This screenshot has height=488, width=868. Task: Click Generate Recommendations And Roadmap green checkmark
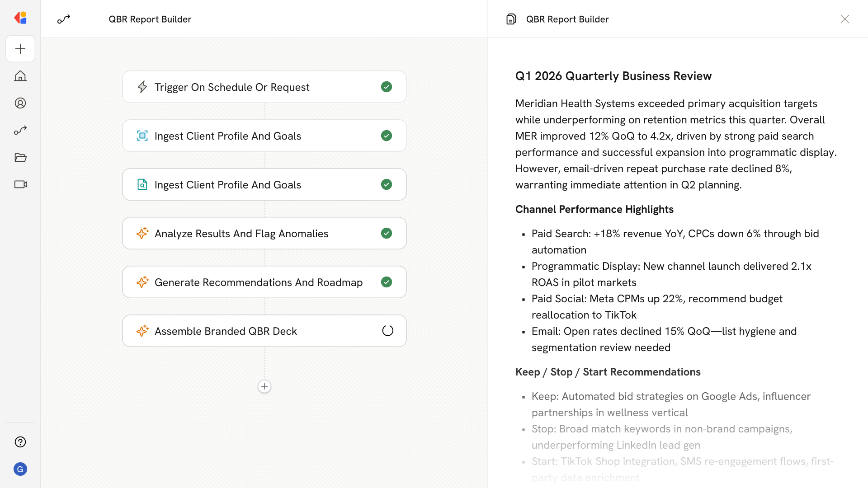(x=387, y=282)
